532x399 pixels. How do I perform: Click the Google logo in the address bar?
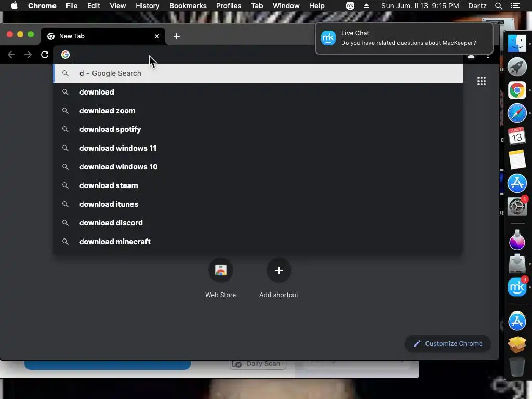(x=65, y=54)
